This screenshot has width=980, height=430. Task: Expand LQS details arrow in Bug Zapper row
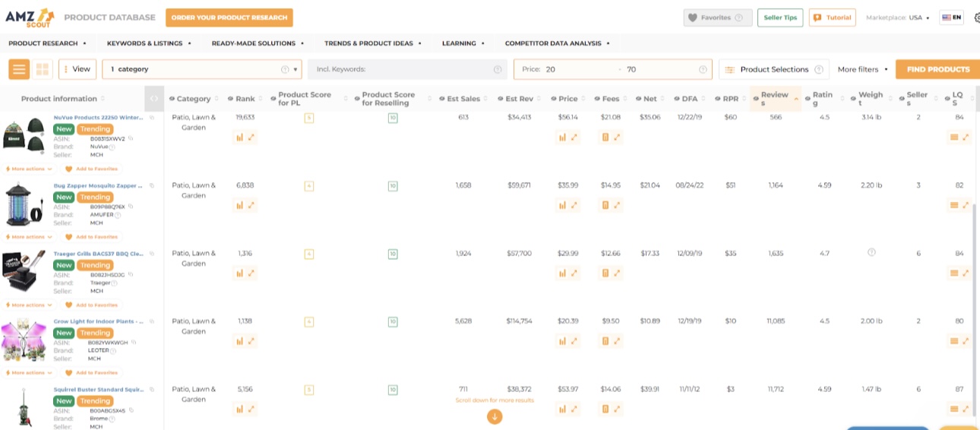[x=966, y=205]
